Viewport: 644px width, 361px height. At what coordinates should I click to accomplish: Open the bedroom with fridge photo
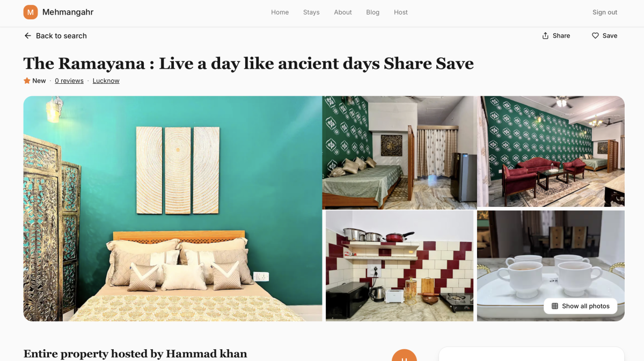click(399, 153)
